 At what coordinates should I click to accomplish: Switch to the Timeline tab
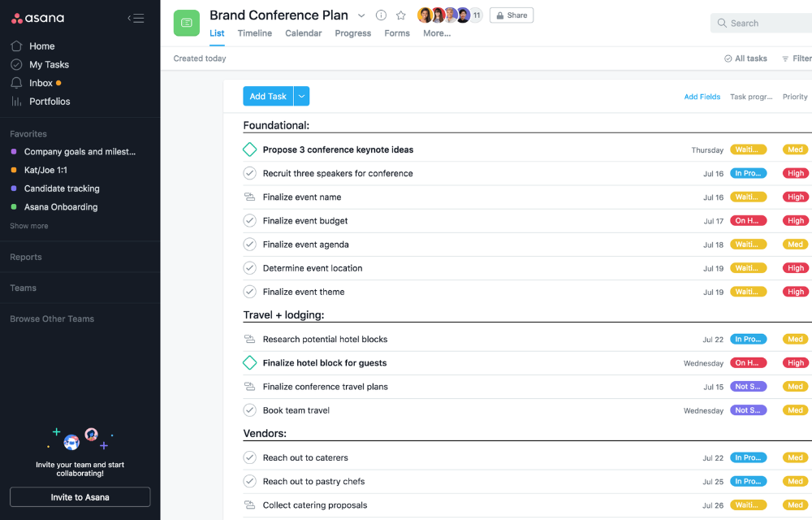(254, 33)
